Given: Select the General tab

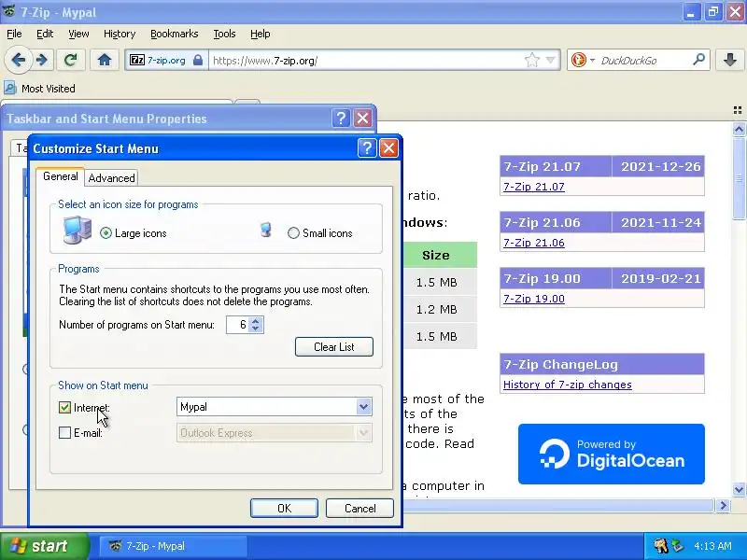Looking at the screenshot, I should click(x=61, y=176).
